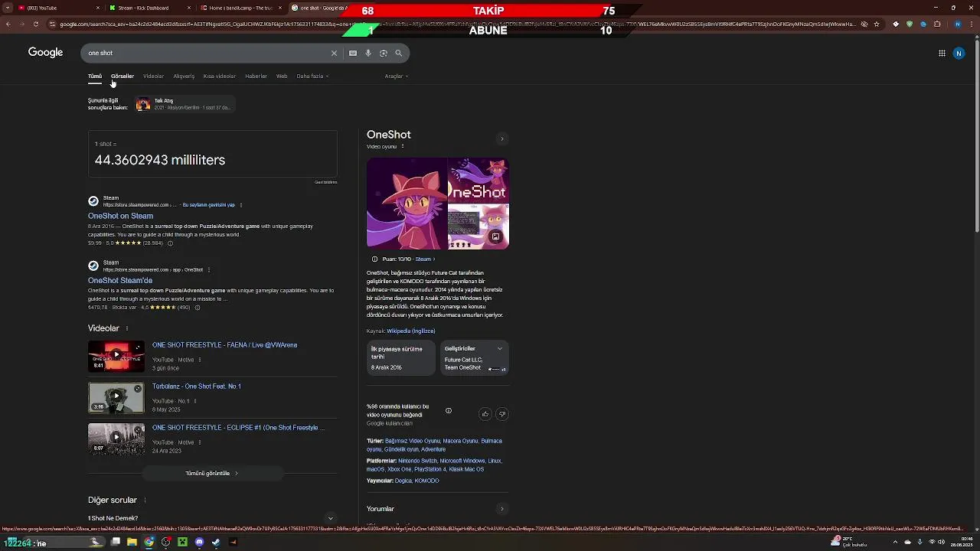Open options beside Diğer sorular heading
The height and width of the screenshot is (551, 980).
[x=145, y=500]
